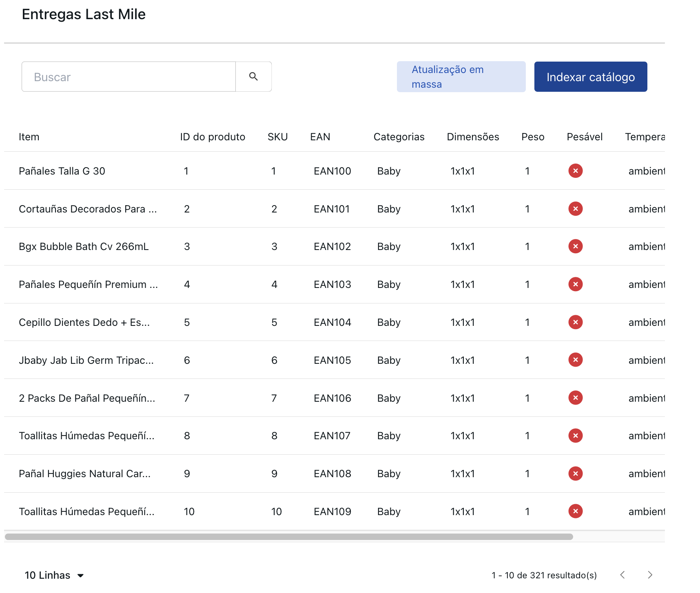This screenshot has width=700, height=593.
Task: Click the EAN column header
Action: pos(320,137)
